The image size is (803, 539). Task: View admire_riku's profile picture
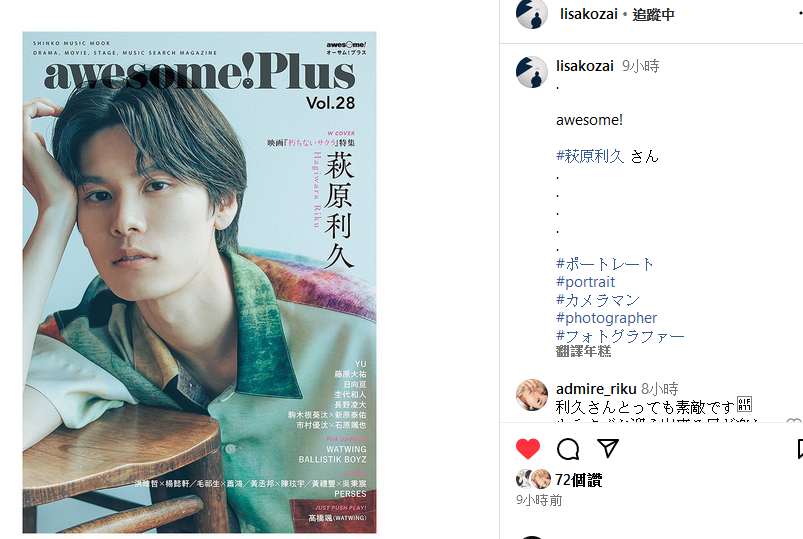pyautogui.click(x=532, y=395)
